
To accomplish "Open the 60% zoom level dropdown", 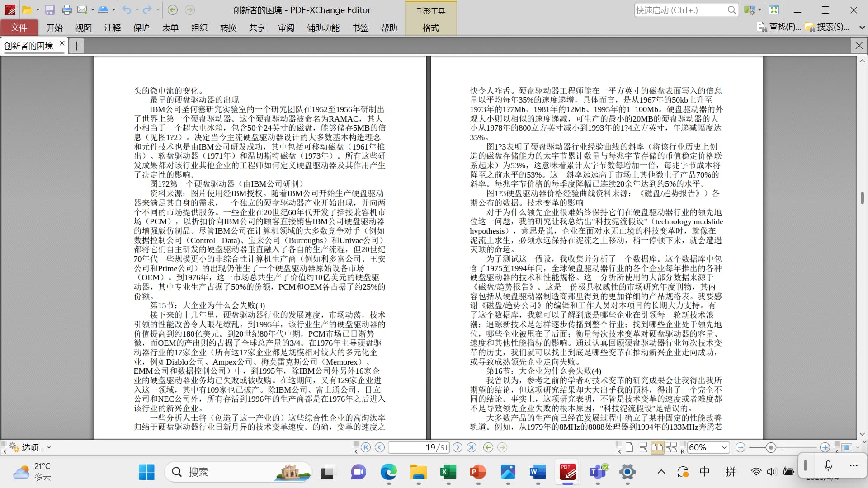I will [724, 447].
